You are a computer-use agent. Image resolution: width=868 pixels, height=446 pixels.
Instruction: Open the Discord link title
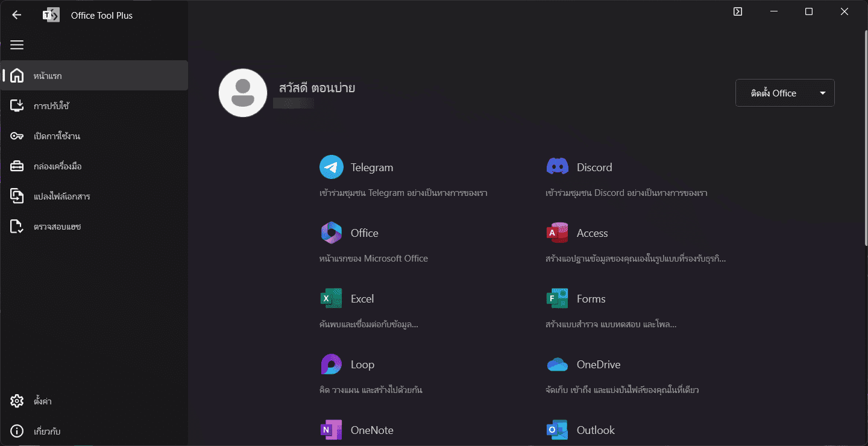[594, 168]
